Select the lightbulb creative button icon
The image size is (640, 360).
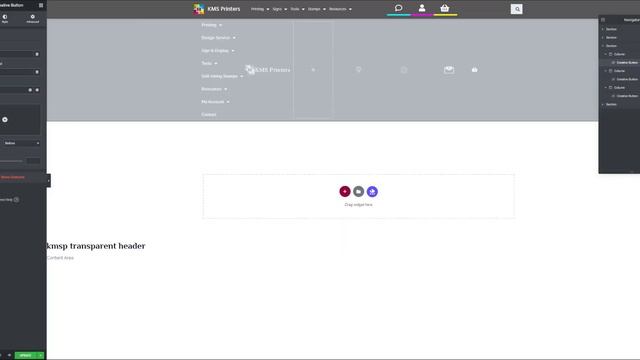358,70
